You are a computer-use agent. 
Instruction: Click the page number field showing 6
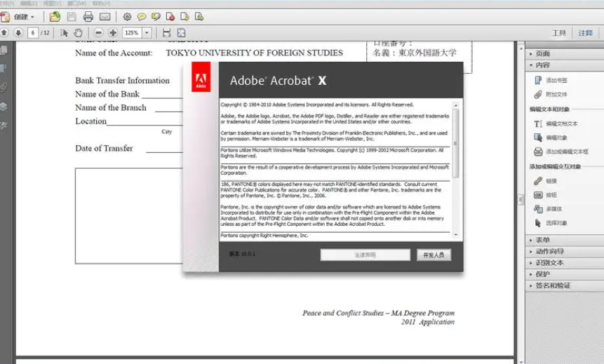pos(33,33)
